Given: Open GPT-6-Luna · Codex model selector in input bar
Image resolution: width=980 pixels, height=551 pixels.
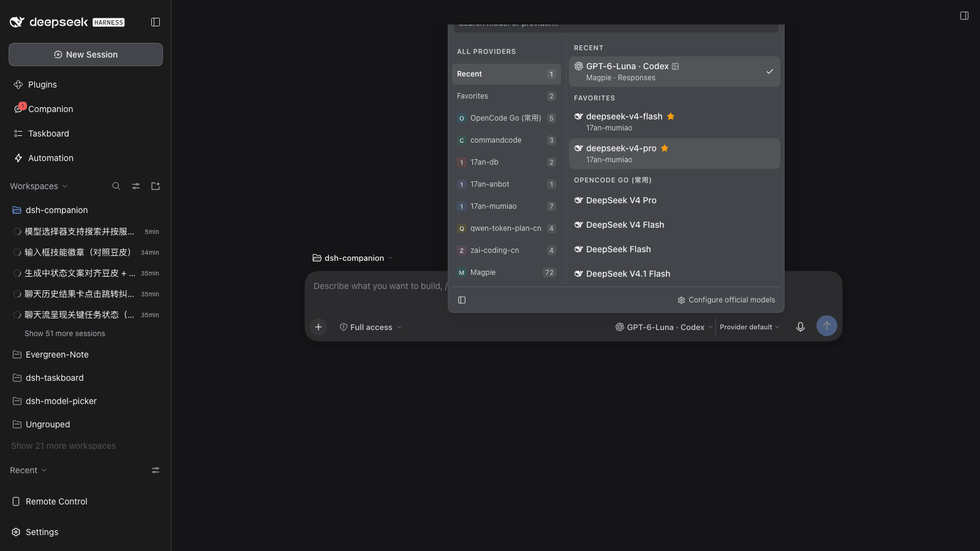Looking at the screenshot, I should click(x=664, y=327).
